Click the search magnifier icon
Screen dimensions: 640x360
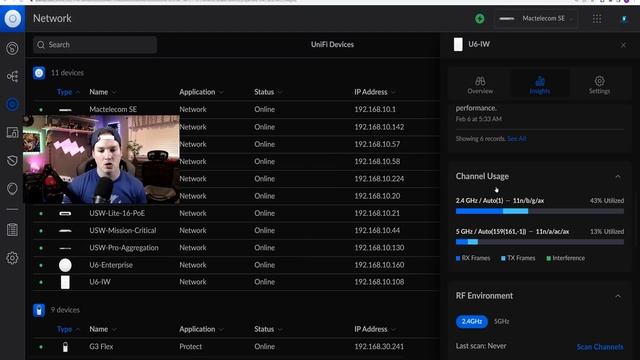41,45
